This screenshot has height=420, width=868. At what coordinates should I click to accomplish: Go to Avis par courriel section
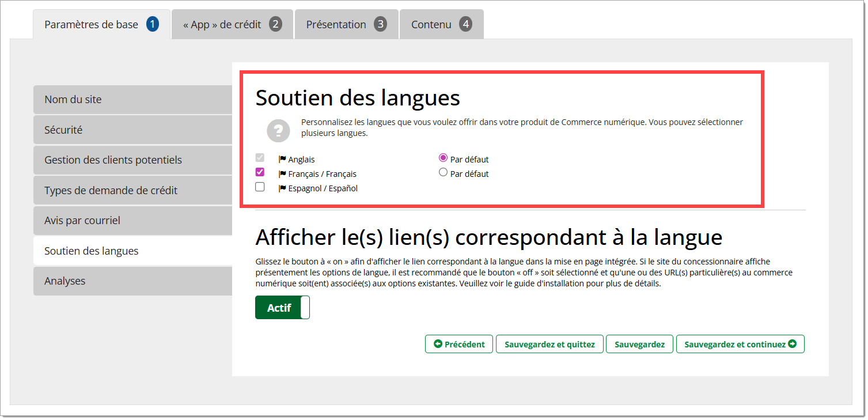(x=132, y=221)
